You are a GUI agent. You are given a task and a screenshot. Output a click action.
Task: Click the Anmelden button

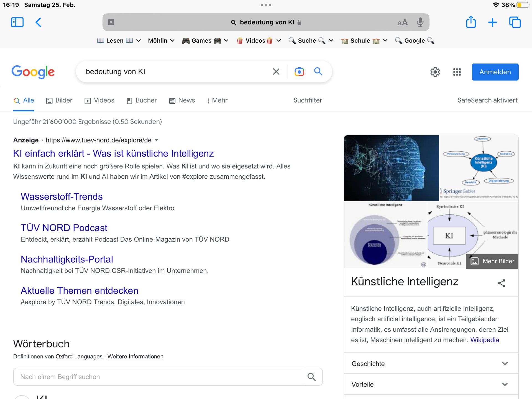pyautogui.click(x=495, y=72)
